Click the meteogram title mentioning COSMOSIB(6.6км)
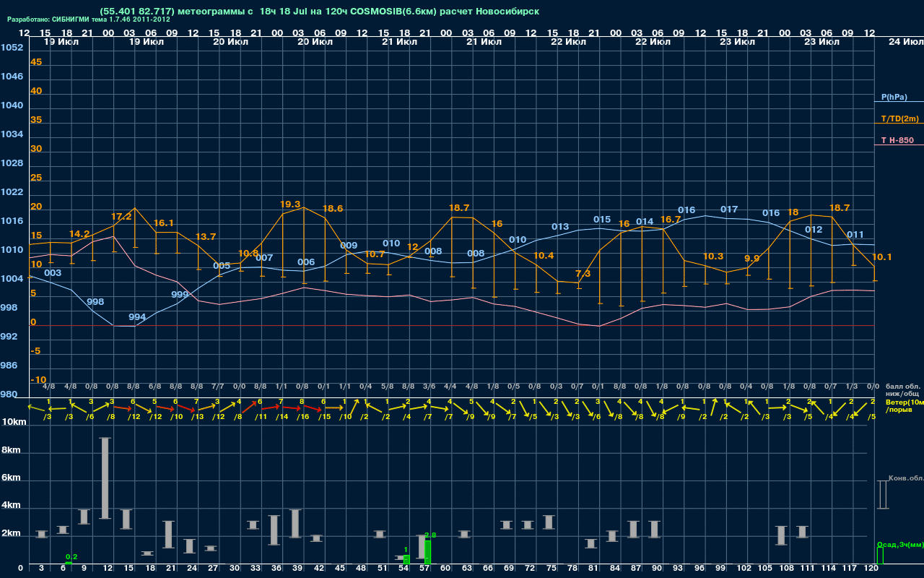Viewport: 924px width, 578px height. tap(320, 12)
